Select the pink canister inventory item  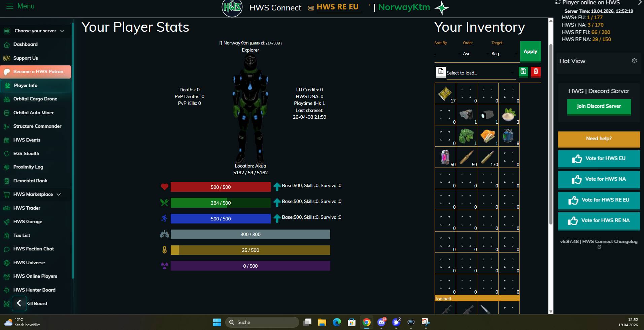pos(445,157)
